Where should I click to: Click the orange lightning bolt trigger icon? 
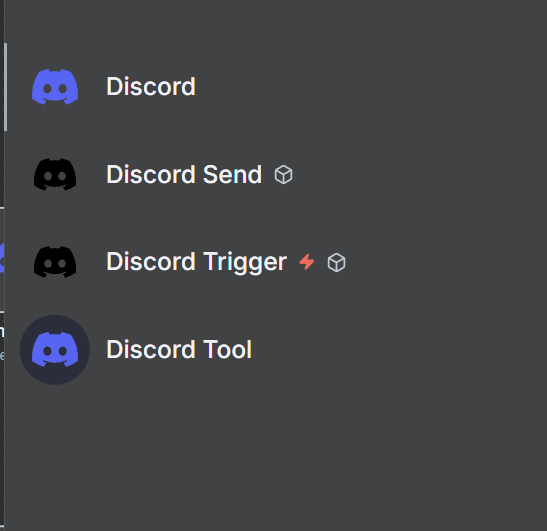click(x=307, y=262)
